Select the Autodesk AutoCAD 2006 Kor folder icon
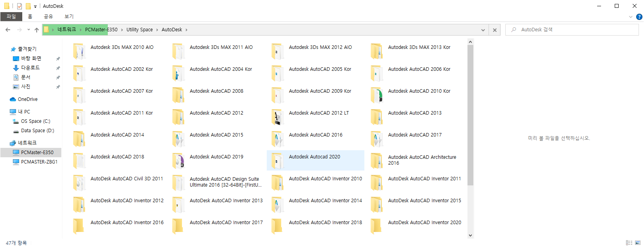Screen dimensions: 644x248 click(x=377, y=73)
